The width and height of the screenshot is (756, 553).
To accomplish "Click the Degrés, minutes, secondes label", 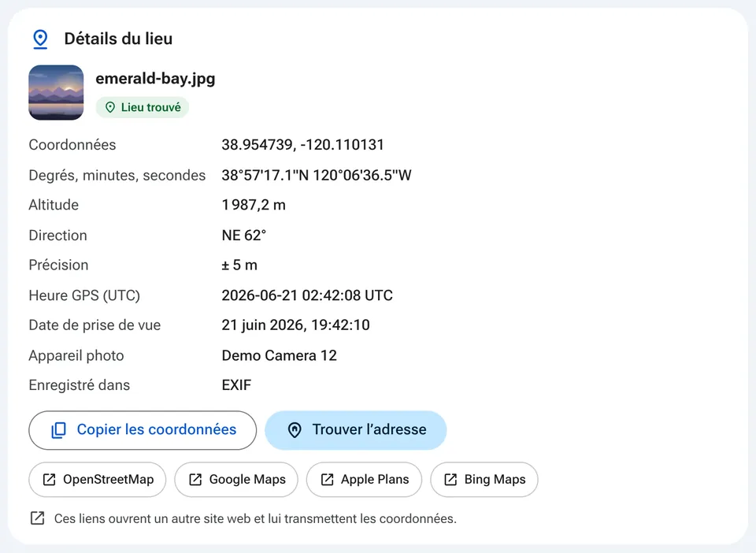I will (x=117, y=175).
